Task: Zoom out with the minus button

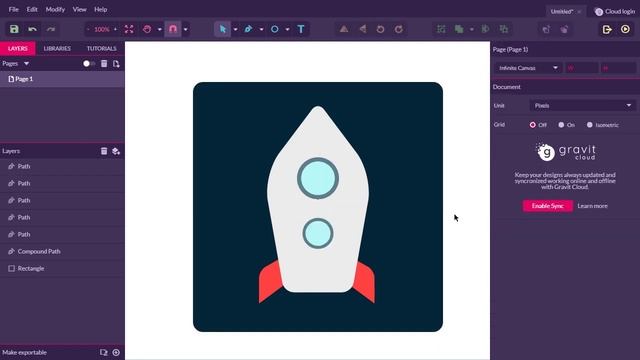Action: click(x=88, y=29)
